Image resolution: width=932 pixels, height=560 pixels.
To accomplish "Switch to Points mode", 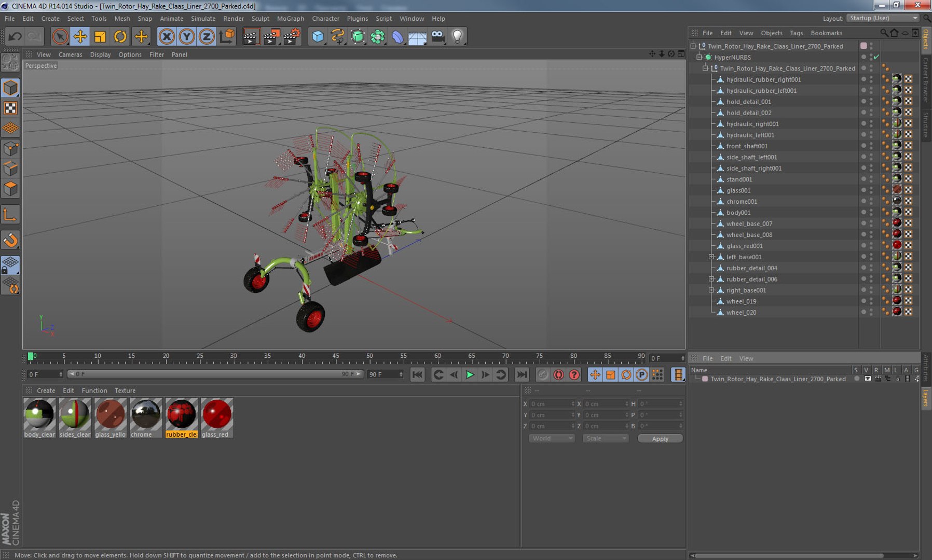I will tap(10, 149).
